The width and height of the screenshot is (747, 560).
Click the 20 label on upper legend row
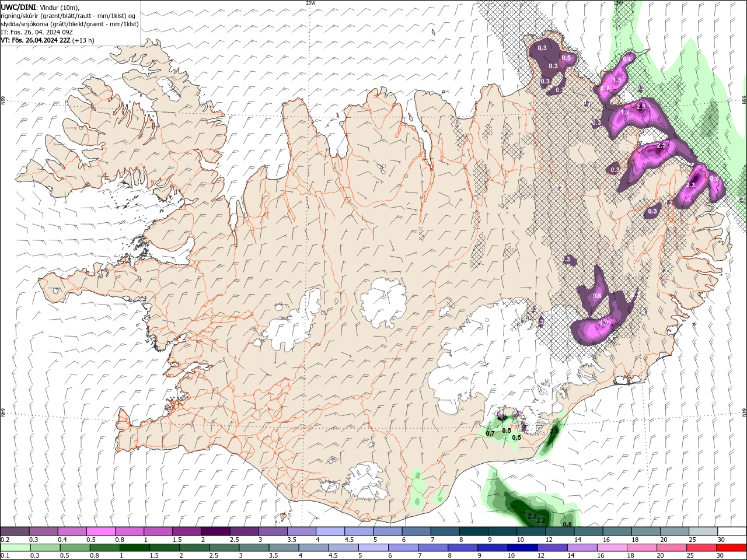(x=664, y=540)
